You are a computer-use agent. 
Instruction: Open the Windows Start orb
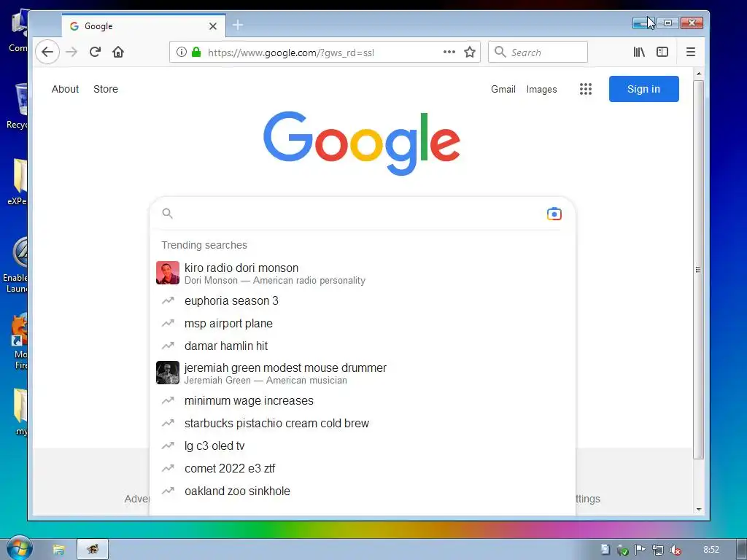[x=19, y=548]
